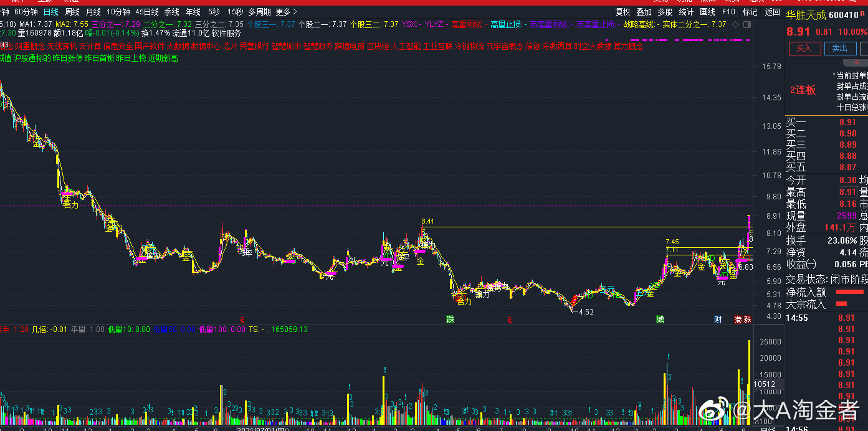Viewport: 868px width, 431px height.
Task: Click the 返回 back button
Action: coord(772,12)
